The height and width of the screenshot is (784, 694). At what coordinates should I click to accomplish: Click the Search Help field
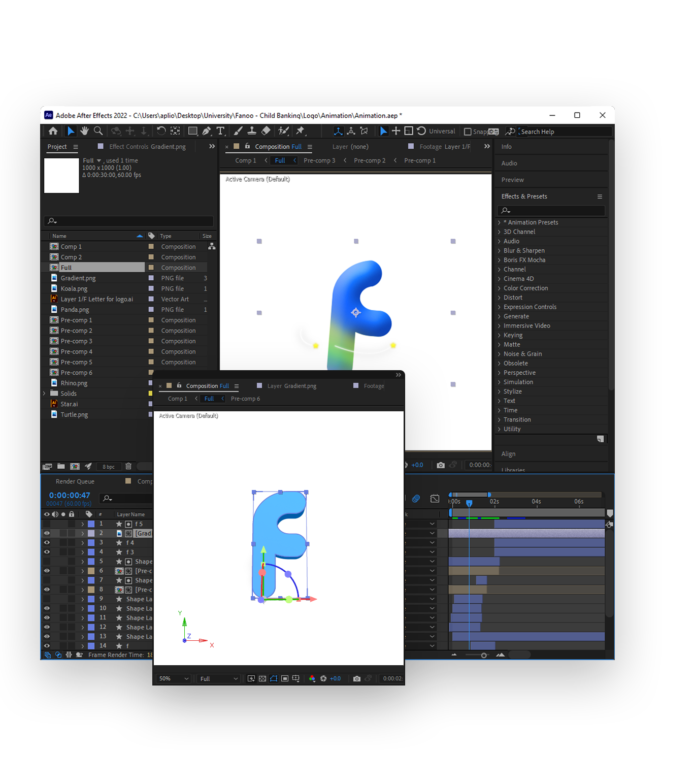click(x=565, y=132)
